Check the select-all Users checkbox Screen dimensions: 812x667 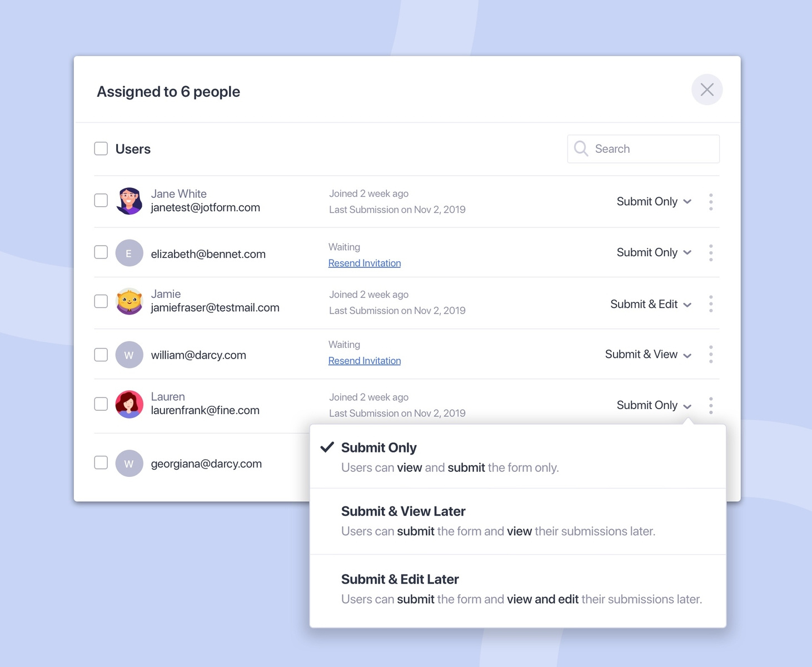101,148
